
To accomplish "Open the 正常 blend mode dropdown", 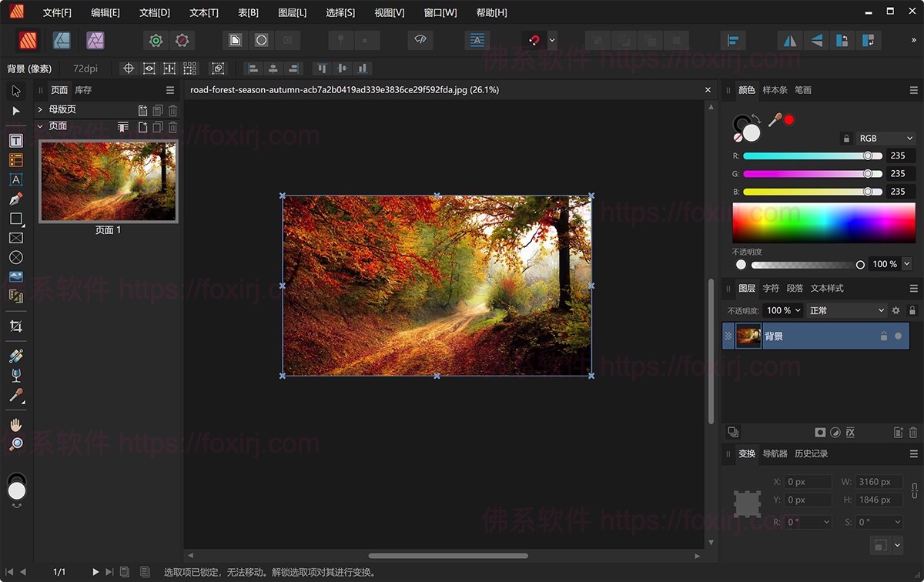I will click(847, 310).
